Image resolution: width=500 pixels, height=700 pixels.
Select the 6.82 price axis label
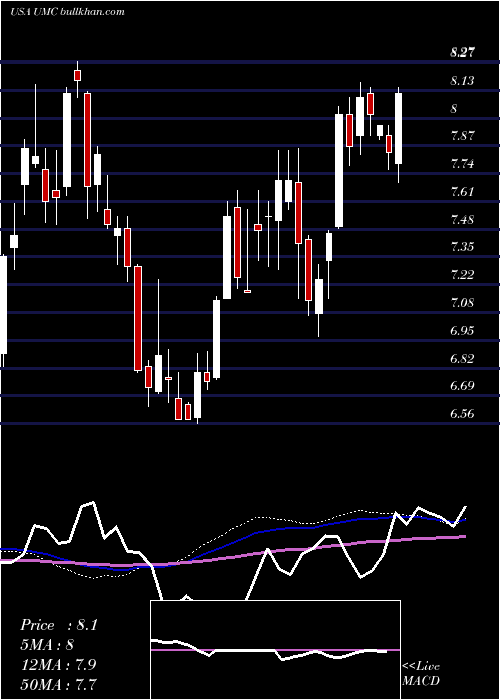tap(462, 358)
